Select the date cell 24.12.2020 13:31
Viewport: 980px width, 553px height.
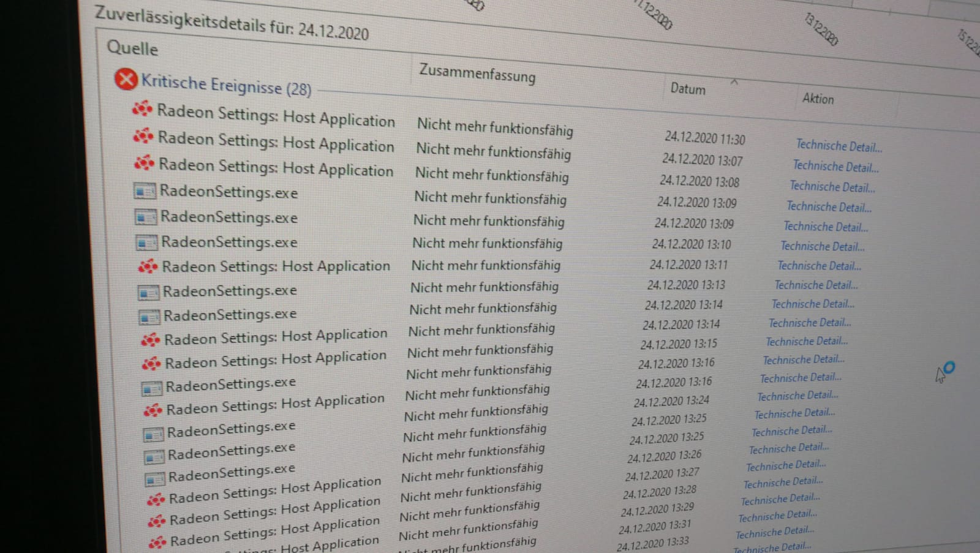coord(655,525)
